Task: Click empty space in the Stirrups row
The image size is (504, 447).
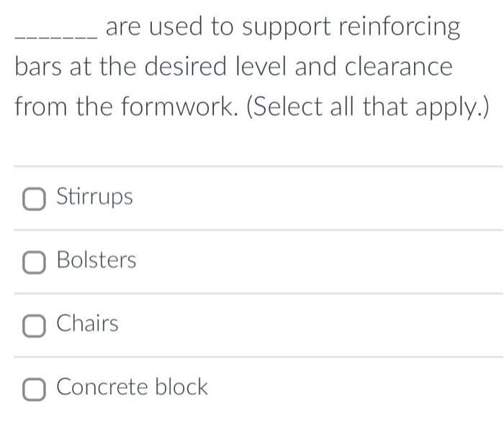Action: [x=317, y=198]
